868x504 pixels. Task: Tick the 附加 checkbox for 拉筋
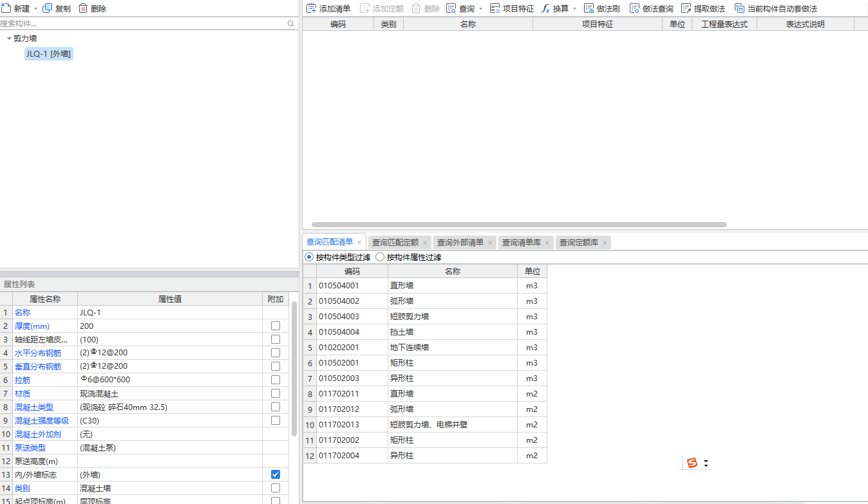pyautogui.click(x=276, y=380)
